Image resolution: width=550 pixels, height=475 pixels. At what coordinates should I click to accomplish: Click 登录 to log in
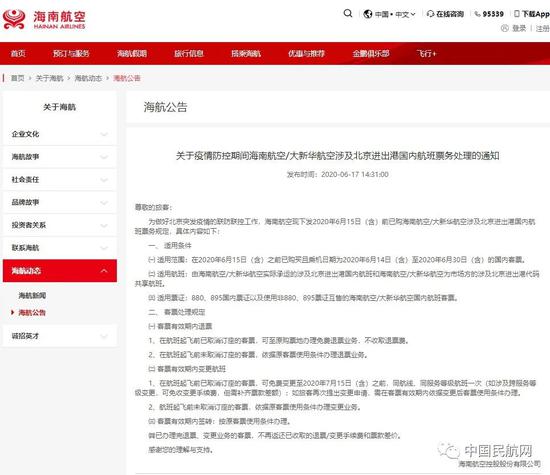[x=519, y=28]
